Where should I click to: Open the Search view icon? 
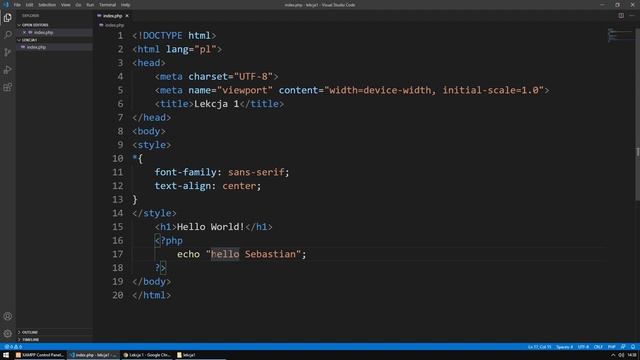[7, 35]
